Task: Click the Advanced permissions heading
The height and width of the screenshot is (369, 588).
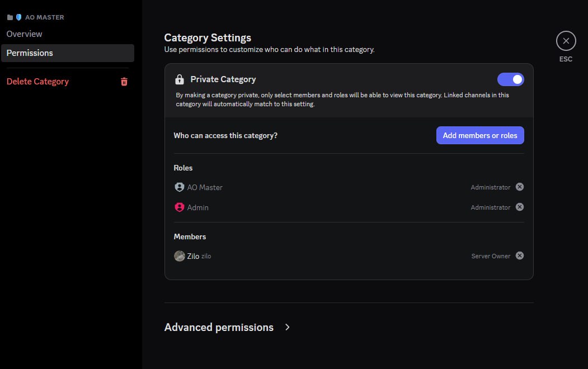Action: pos(219,328)
